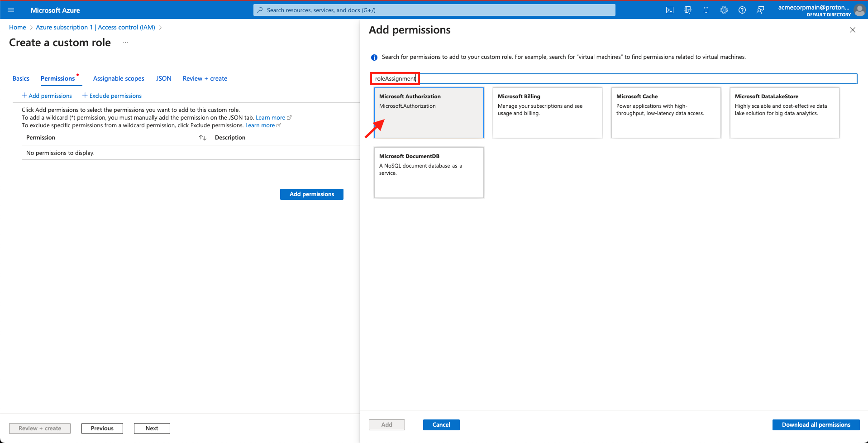Open the Help question mark icon
Image resolution: width=868 pixels, height=443 pixels.
pos(742,10)
